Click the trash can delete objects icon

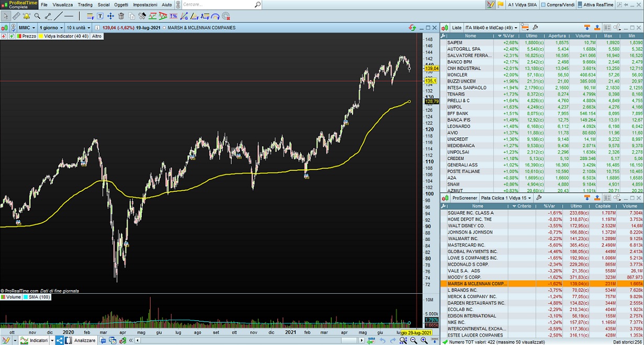click(x=121, y=16)
